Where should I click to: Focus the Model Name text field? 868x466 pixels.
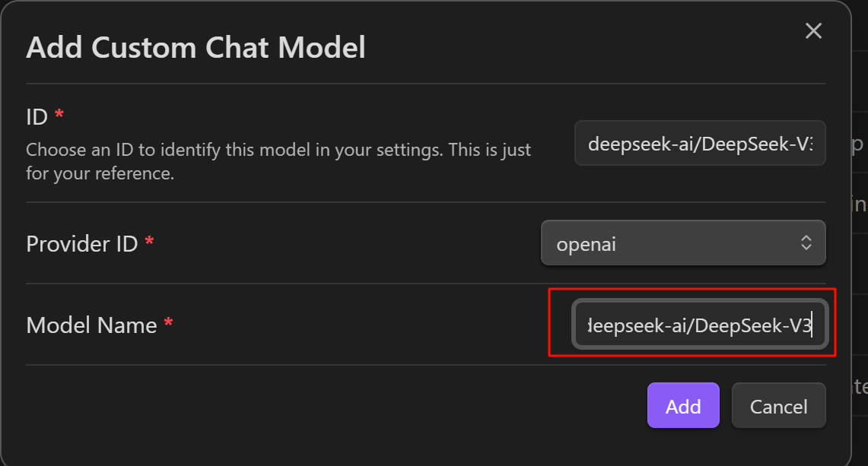[700, 326]
